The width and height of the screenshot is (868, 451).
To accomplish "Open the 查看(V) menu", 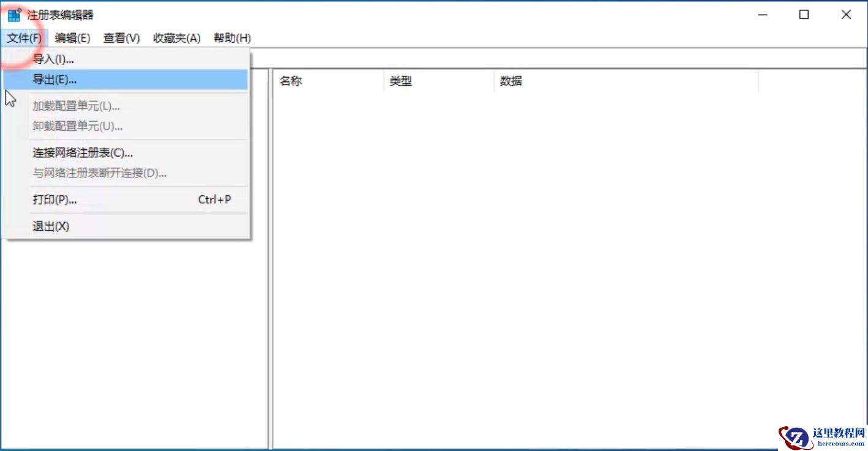I will (x=121, y=38).
